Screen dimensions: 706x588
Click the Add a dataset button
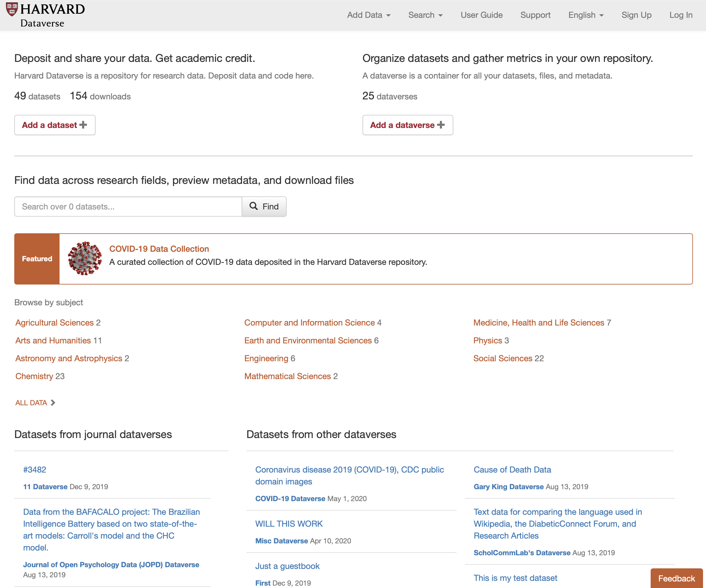click(x=54, y=125)
